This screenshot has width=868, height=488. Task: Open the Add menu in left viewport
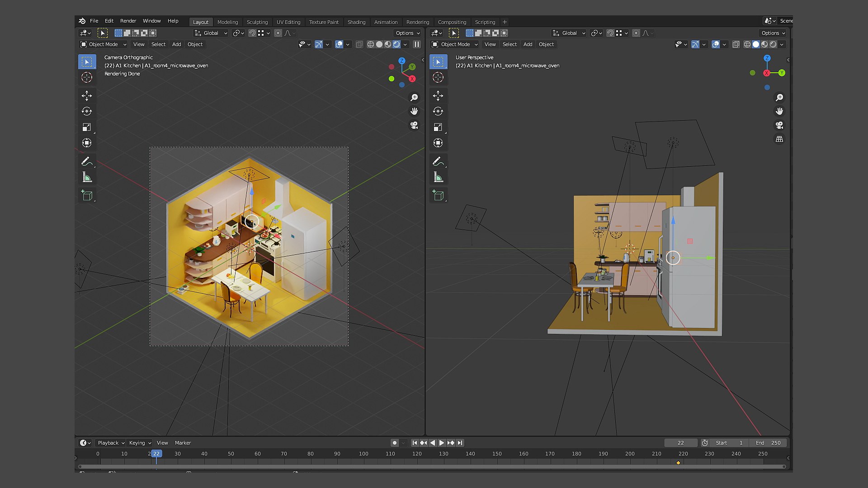(176, 44)
